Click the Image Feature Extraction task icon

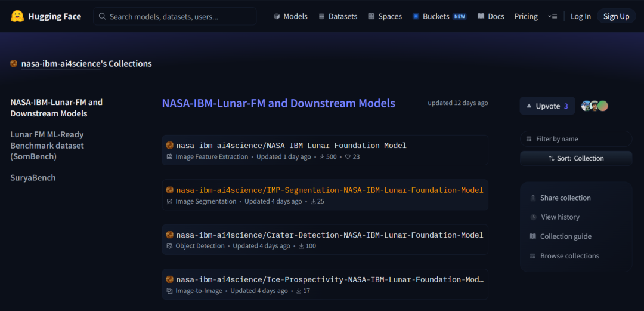(x=169, y=157)
